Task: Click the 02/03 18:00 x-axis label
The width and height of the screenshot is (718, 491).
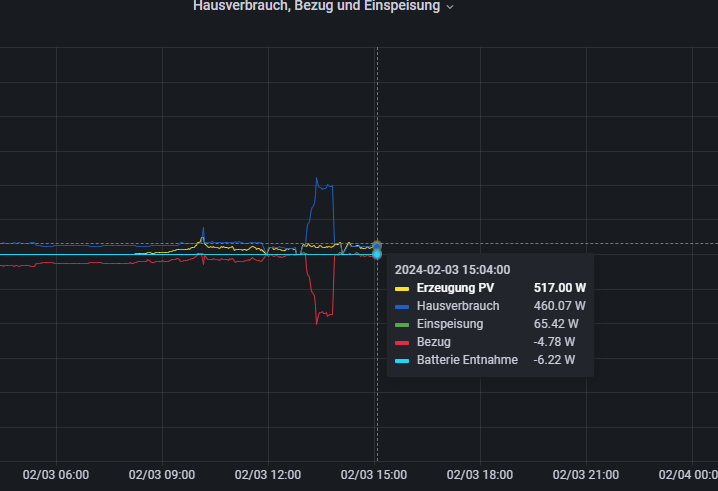Action: [x=481, y=475]
